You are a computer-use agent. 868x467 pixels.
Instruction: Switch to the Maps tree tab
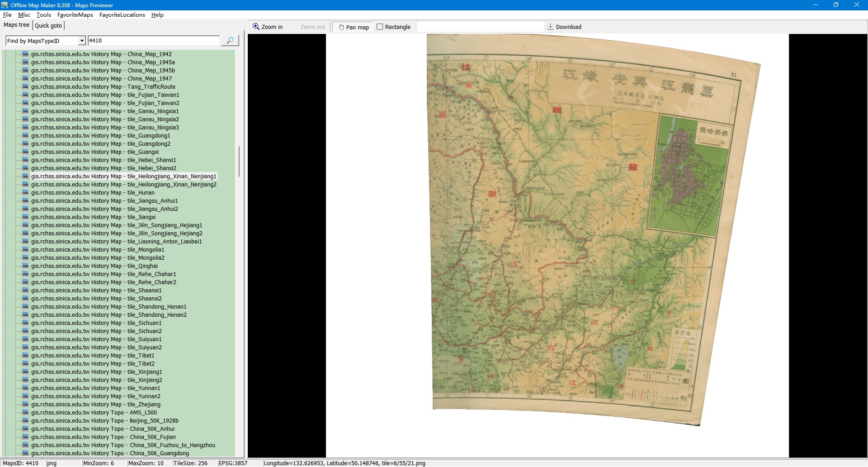click(16, 25)
